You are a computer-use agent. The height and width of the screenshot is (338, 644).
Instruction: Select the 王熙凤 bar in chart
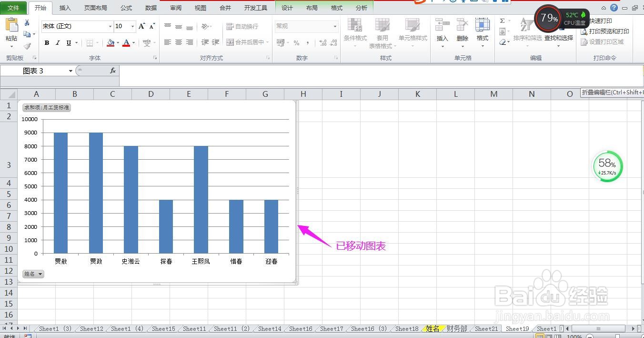[201, 200]
